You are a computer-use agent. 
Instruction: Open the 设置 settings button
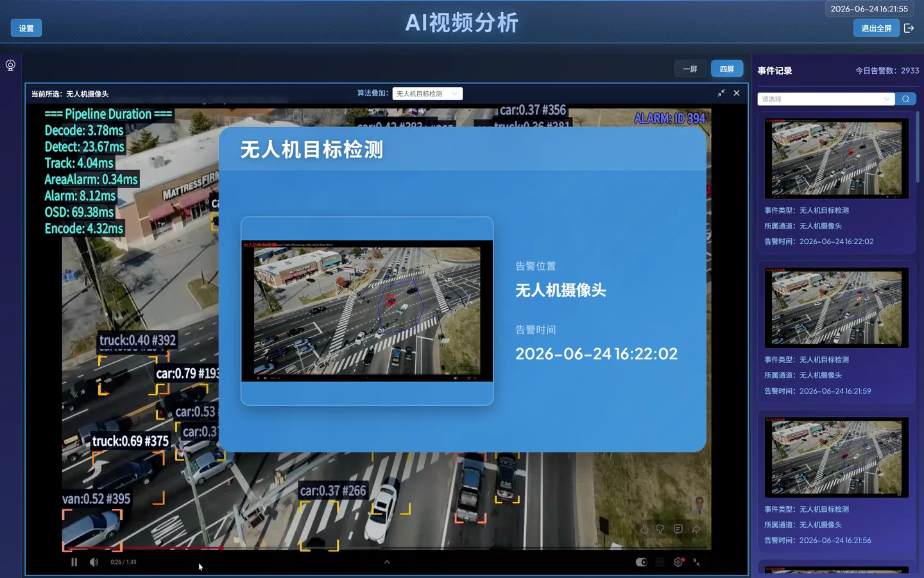pos(26,28)
